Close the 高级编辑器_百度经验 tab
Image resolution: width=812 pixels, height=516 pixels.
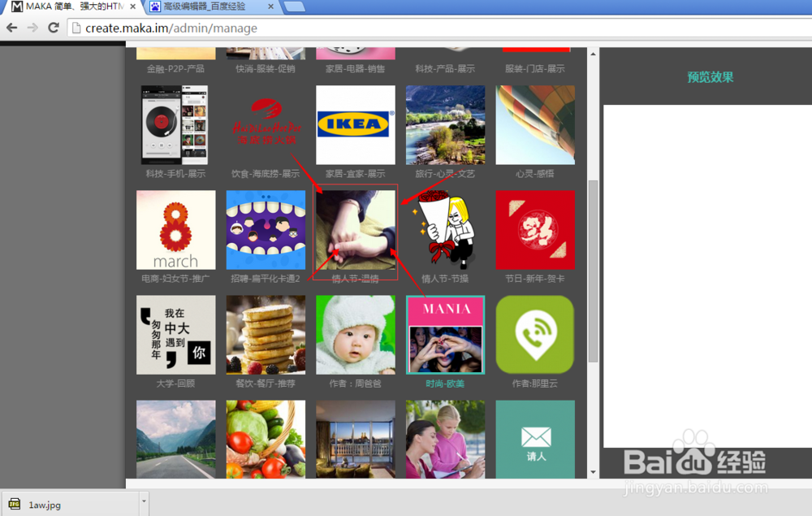(271, 7)
